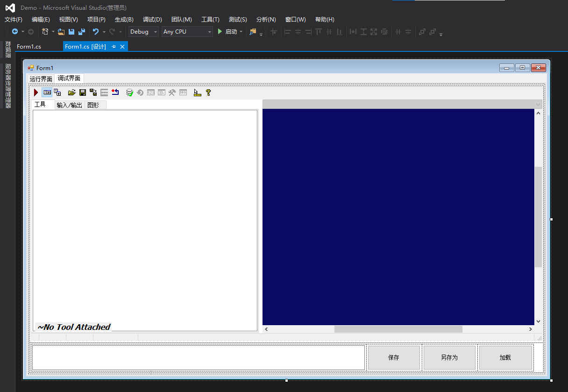Image resolution: width=568 pixels, height=392 pixels.
Task: Select the 调试界面 tab in Form1
Action: point(69,78)
